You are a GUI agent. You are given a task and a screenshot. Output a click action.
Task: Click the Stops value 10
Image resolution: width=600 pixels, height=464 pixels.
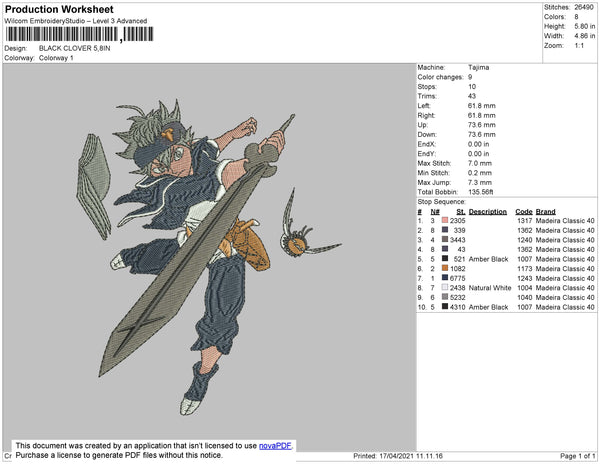[472, 86]
